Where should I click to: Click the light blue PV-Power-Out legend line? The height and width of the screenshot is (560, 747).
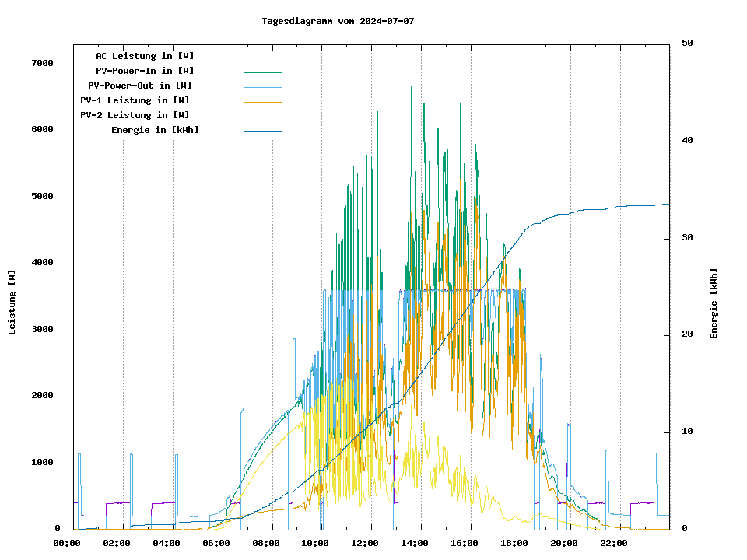[262, 87]
